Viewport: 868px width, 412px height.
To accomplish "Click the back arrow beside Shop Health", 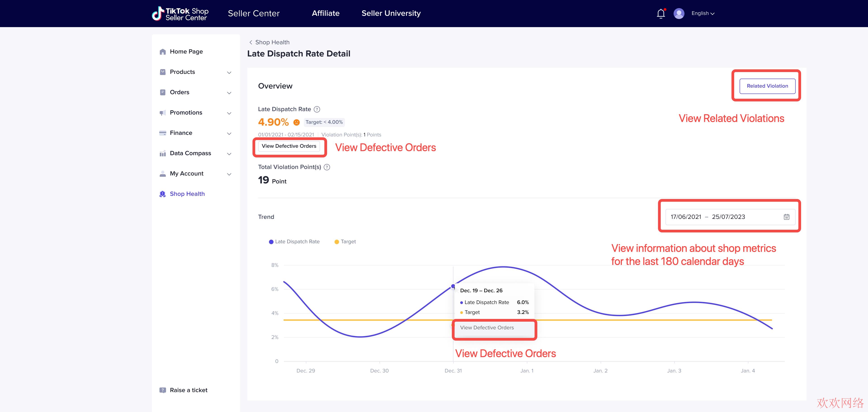I will [x=251, y=42].
